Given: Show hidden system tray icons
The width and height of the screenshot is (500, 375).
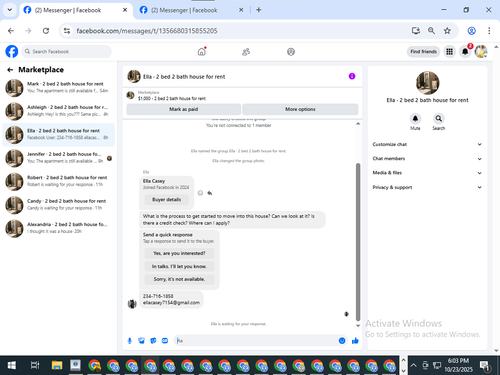Looking at the screenshot, I should tap(413, 365).
